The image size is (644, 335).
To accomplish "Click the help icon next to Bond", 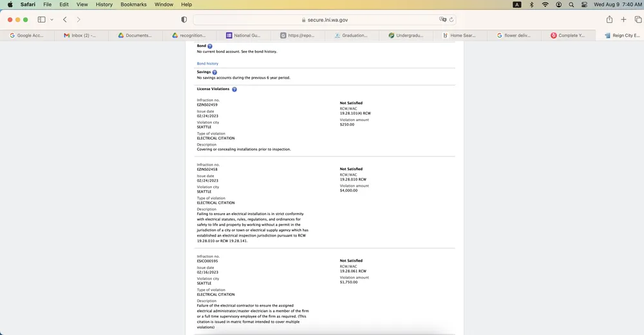I will (210, 46).
